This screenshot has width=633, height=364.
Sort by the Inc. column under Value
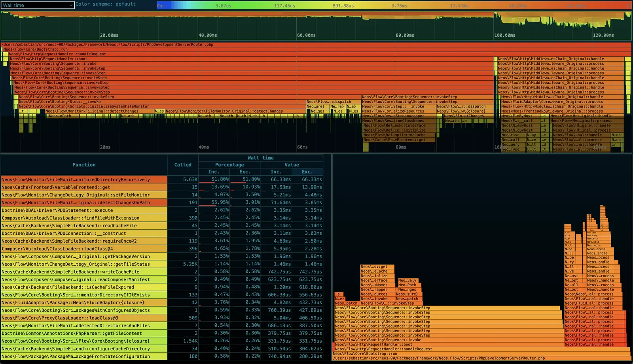(x=276, y=172)
